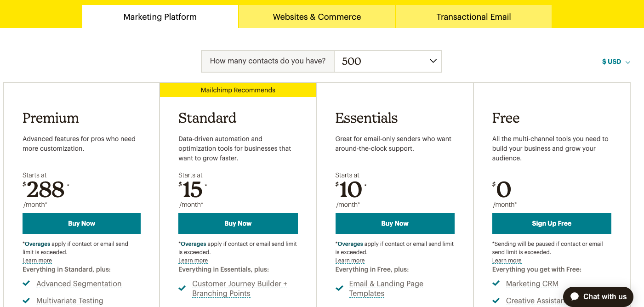
Task: Click checkmark icon beside Multivariate Testing
Action: click(27, 301)
